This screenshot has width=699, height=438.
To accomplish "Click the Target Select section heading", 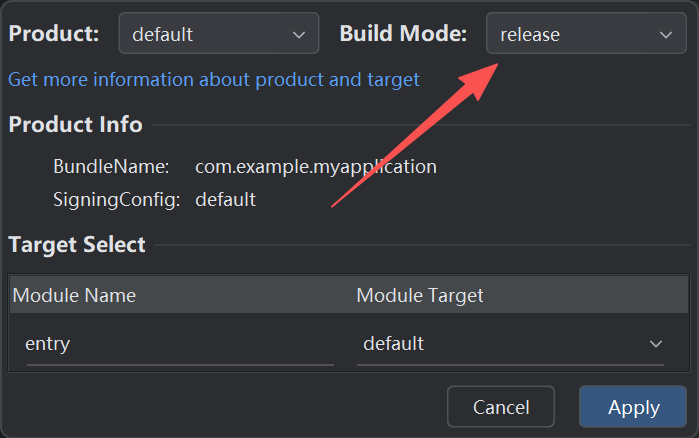I will point(77,244).
